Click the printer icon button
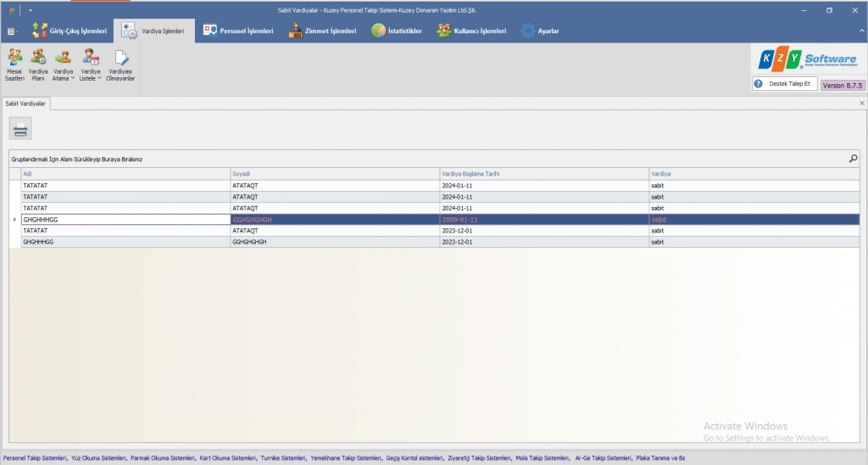This screenshot has height=465, width=868. 21,129
